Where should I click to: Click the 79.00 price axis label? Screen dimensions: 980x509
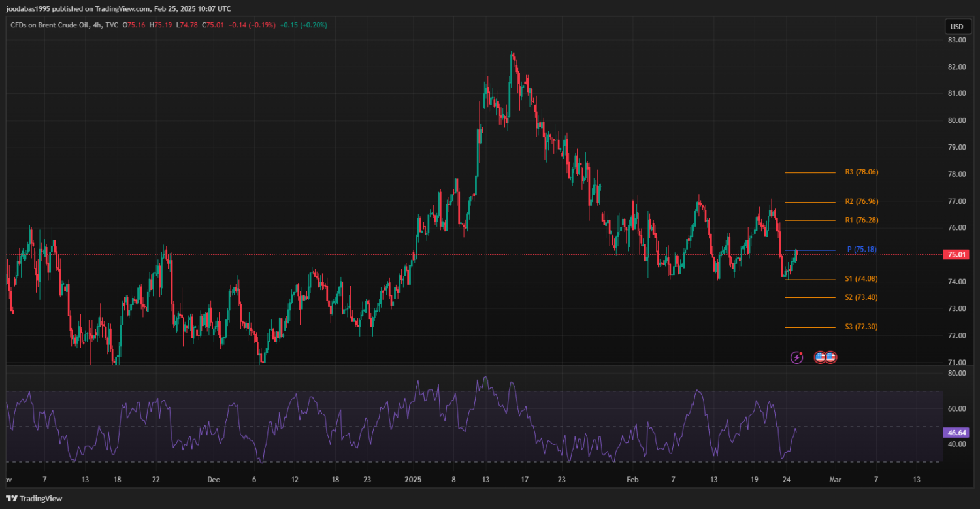[x=956, y=147]
